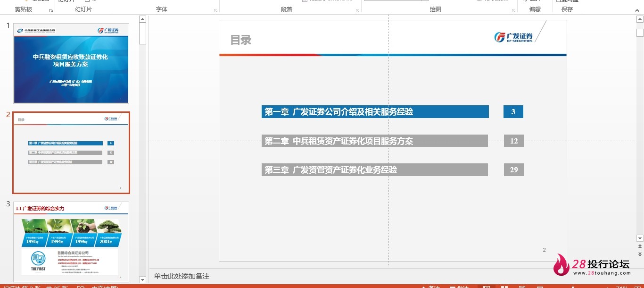
Task: Click the thumbnail pane scroll-down arrow
Action: 142,280
